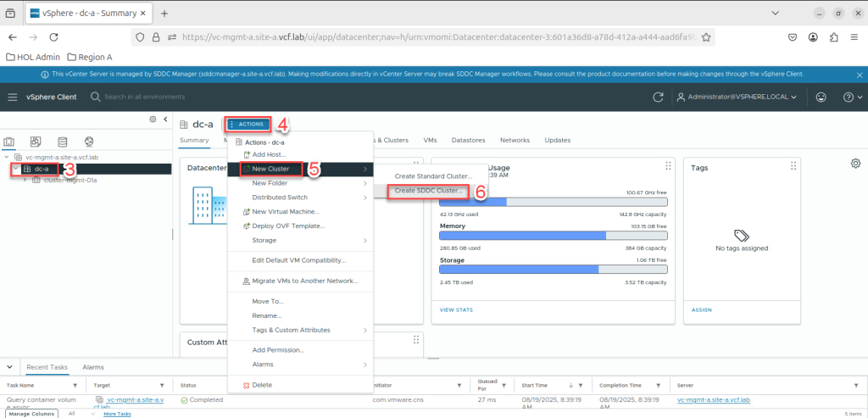868x418 pixels.
Task: Open dashboard settings gear icon
Action: point(855,164)
